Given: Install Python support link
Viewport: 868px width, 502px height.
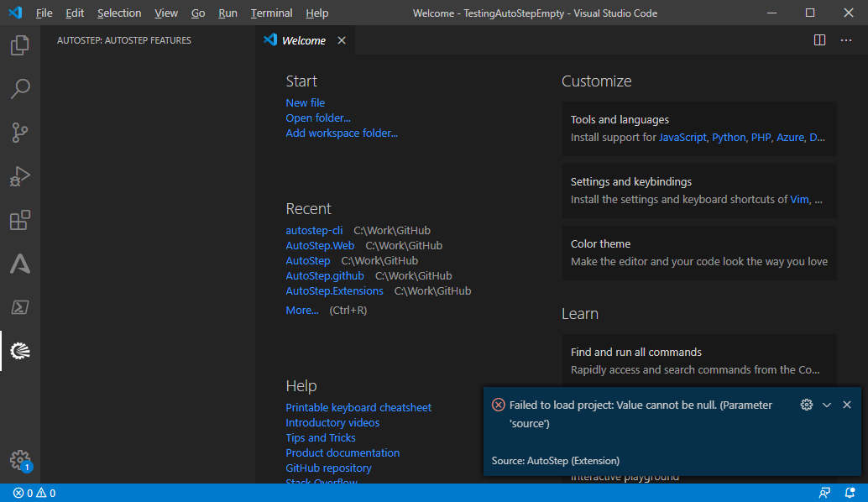Looking at the screenshot, I should [x=729, y=138].
